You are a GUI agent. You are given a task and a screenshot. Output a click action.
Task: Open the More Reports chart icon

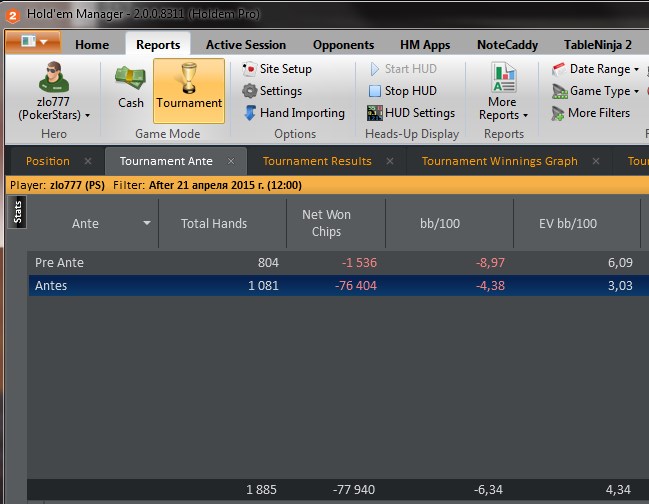click(x=503, y=77)
